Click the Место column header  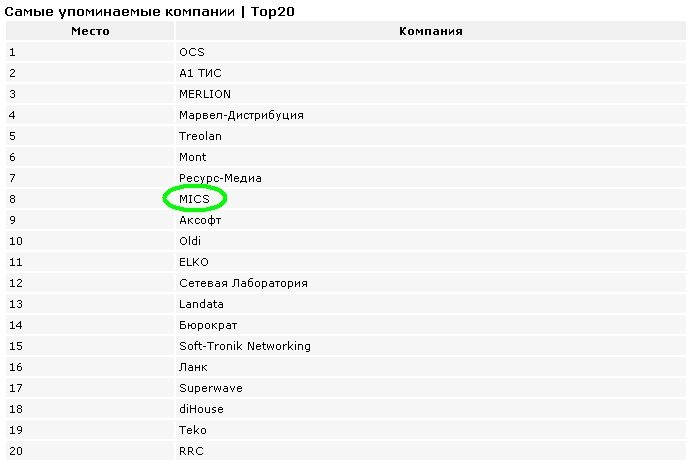coord(90,31)
